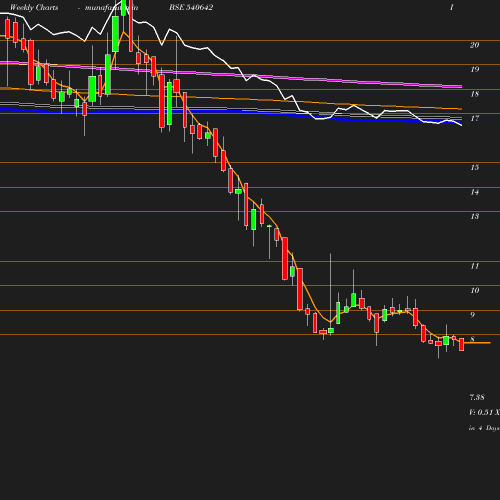Click the price axis label 18
The image size is (500, 500).
475,94
